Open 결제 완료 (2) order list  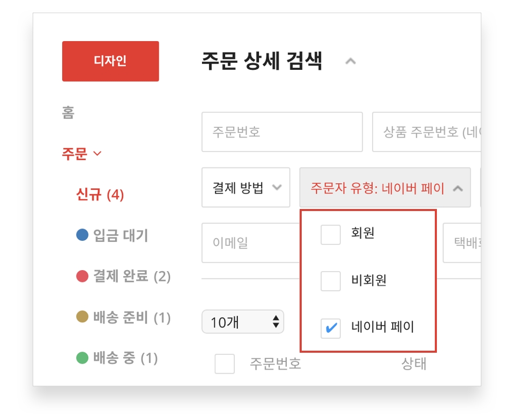tap(132, 277)
